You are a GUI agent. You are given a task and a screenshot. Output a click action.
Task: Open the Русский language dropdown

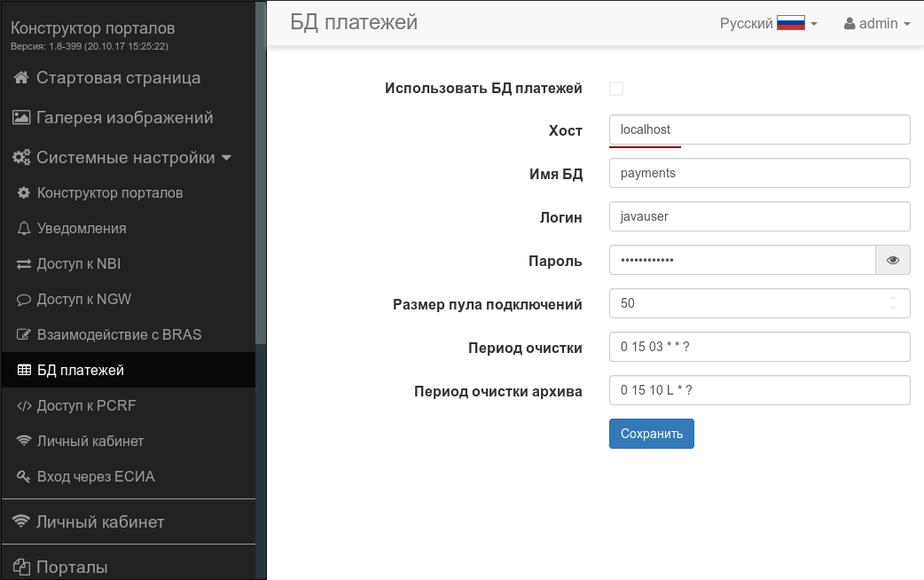768,24
